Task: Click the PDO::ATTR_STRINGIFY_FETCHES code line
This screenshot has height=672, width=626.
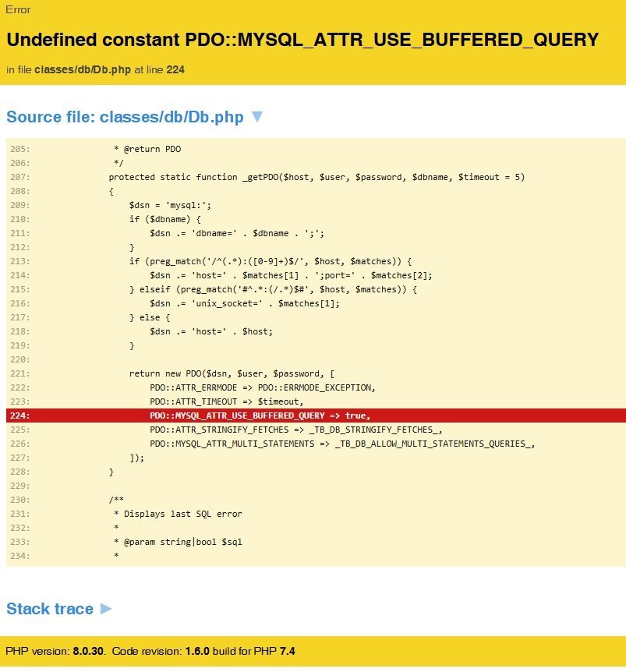Action: click(x=296, y=430)
